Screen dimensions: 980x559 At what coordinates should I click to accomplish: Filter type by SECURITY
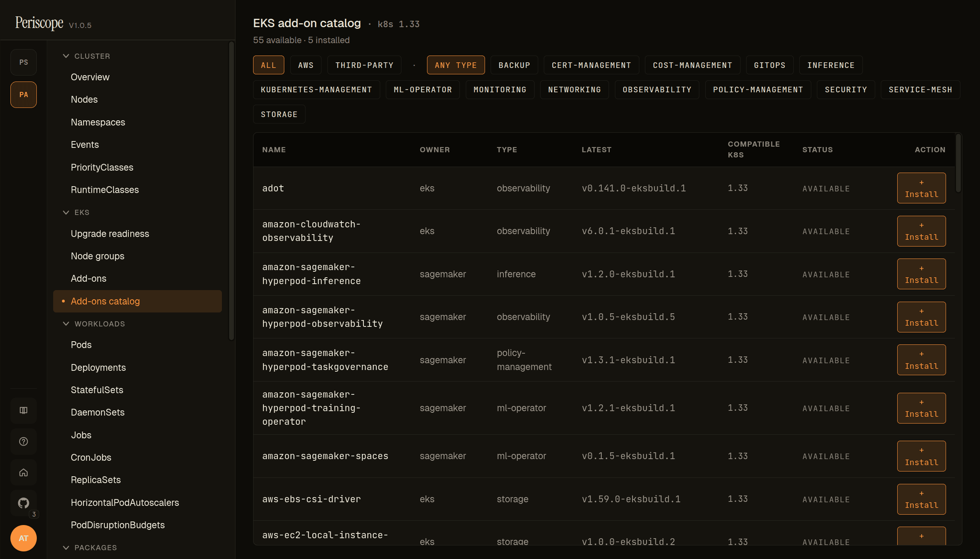pos(846,90)
